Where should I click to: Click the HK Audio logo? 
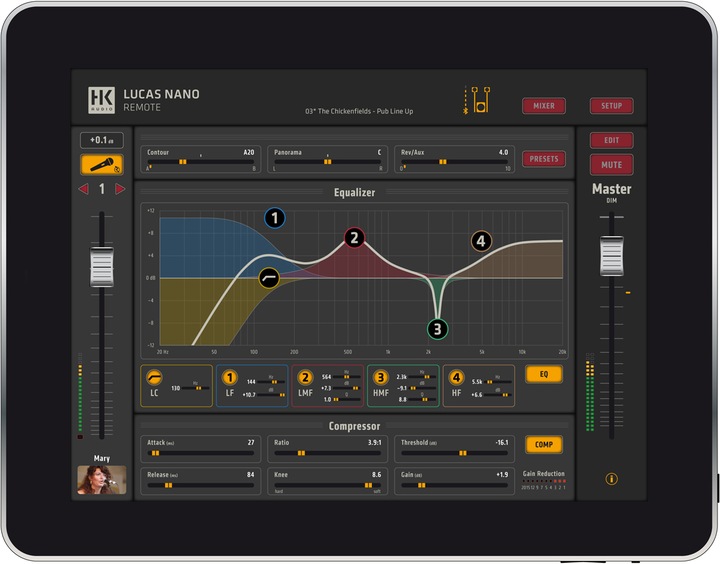pos(101,100)
